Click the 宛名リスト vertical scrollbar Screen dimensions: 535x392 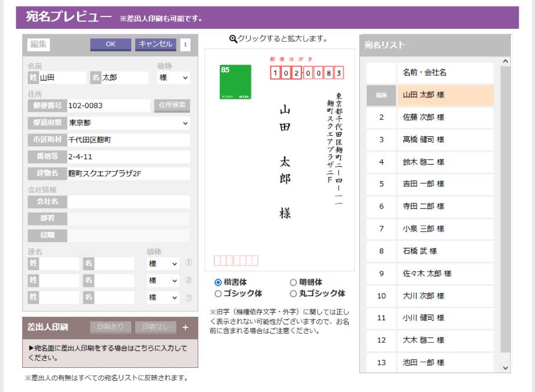tap(505, 206)
